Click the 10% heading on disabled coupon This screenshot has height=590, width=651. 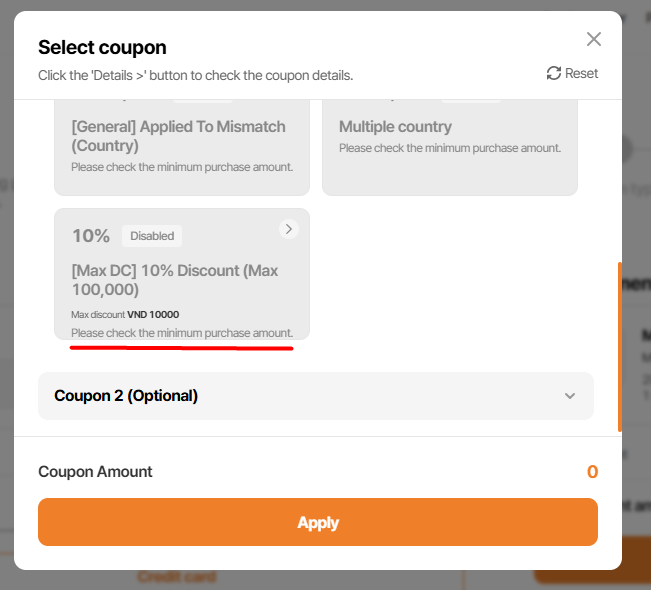(x=90, y=236)
